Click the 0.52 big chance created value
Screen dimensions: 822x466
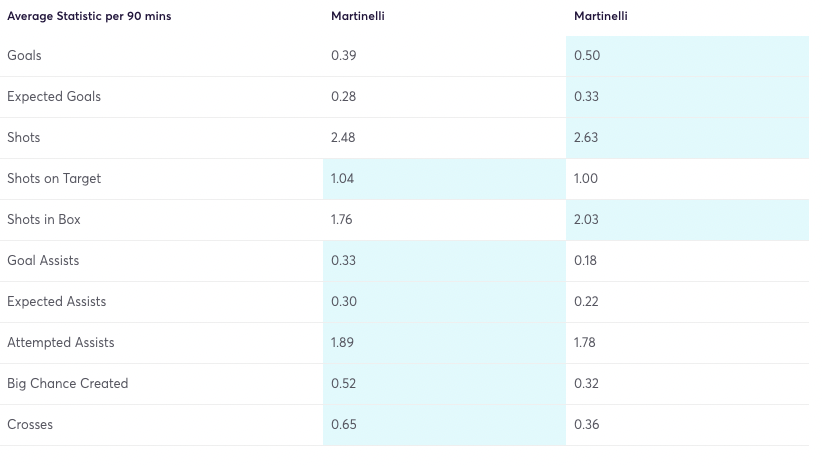(343, 384)
